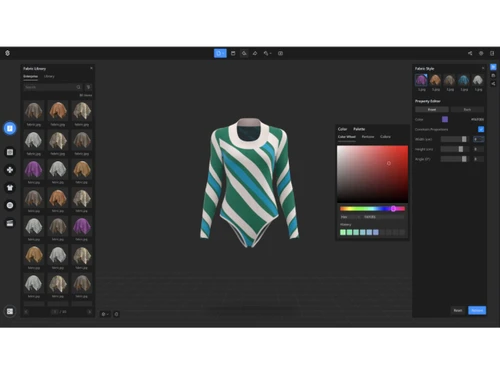Image resolution: width=500 pixels, height=375 pixels.
Task: Select the four-way move sidebar icon
Action: tap(10, 170)
